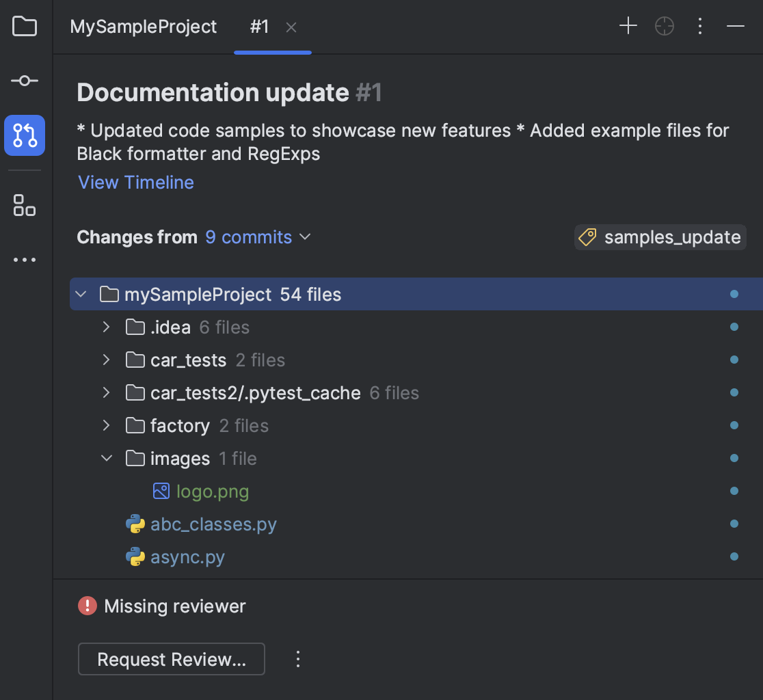This screenshot has width=763, height=700.
Task: Click the image icon beside logo.png
Action: (161, 491)
